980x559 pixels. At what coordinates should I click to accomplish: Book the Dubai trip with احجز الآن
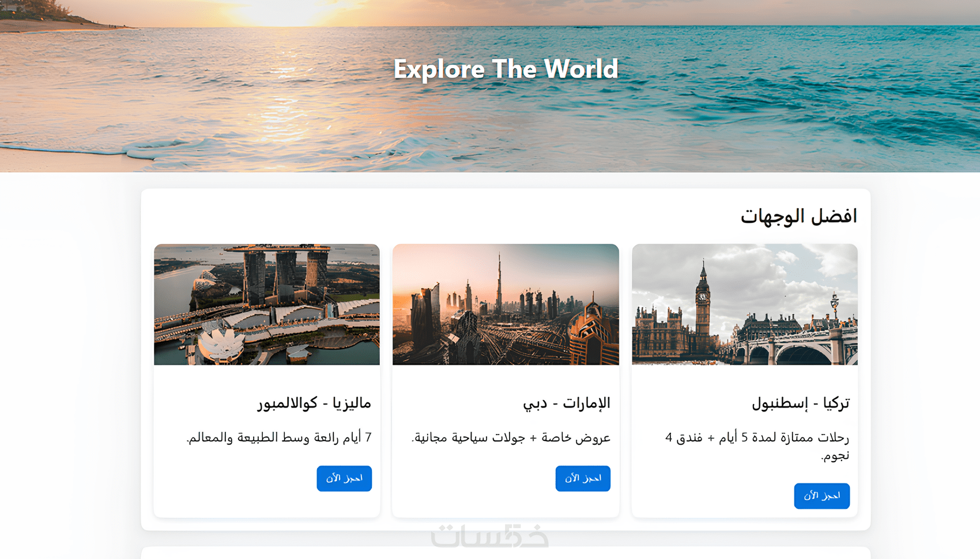[583, 478]
